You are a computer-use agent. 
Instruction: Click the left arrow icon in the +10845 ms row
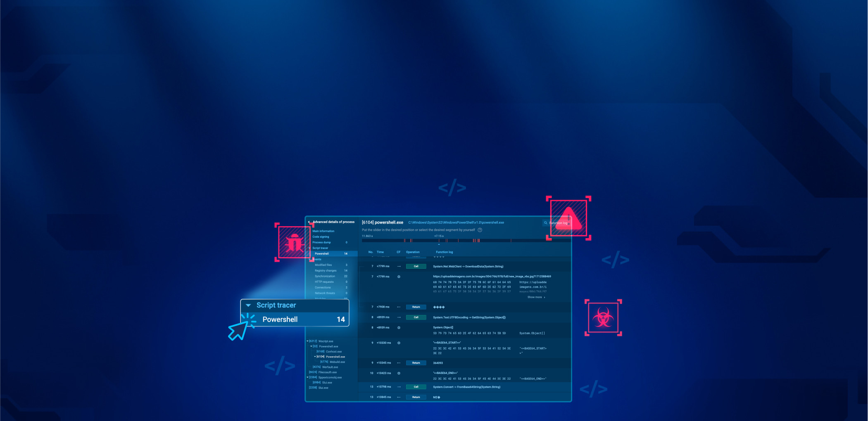click(x=399, y=397)
